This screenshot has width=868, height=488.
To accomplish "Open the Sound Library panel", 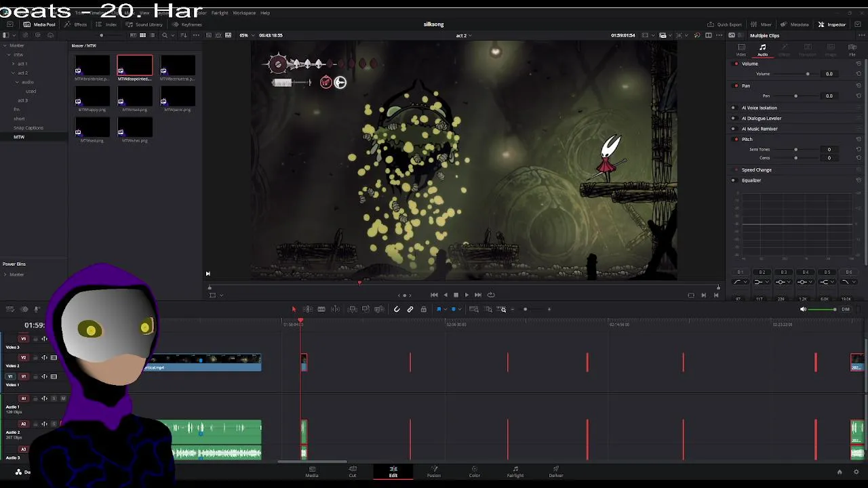I will pyautogui.click(x=144, y=24).
